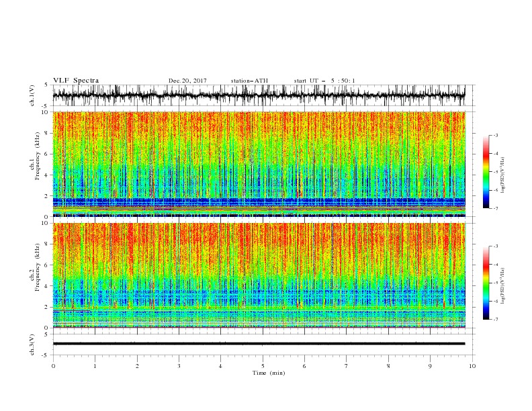Click the ch.1 Frequency (kHz) axis label
Viewport: 532px width, 411px height.
coord(35,156)
